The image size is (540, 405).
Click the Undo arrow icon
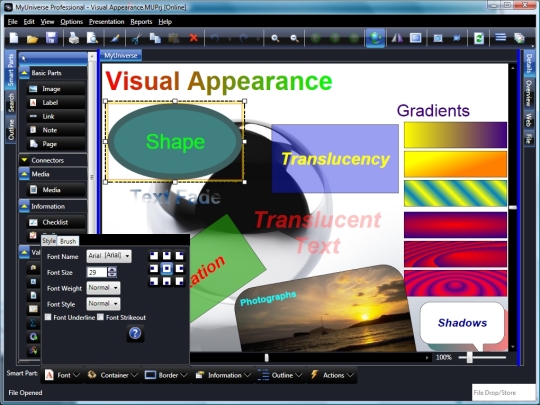point(215,38)
